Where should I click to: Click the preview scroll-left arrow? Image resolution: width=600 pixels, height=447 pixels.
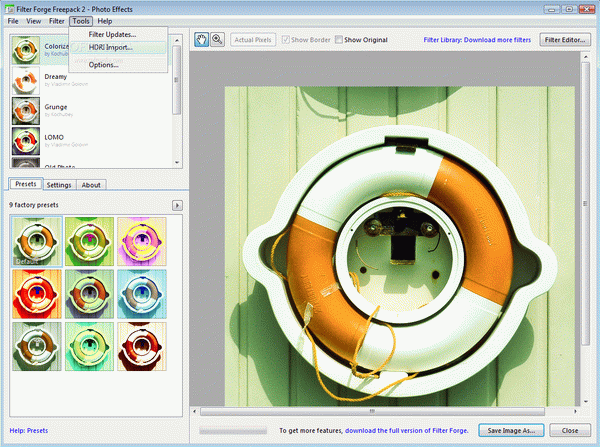[194, 411]
